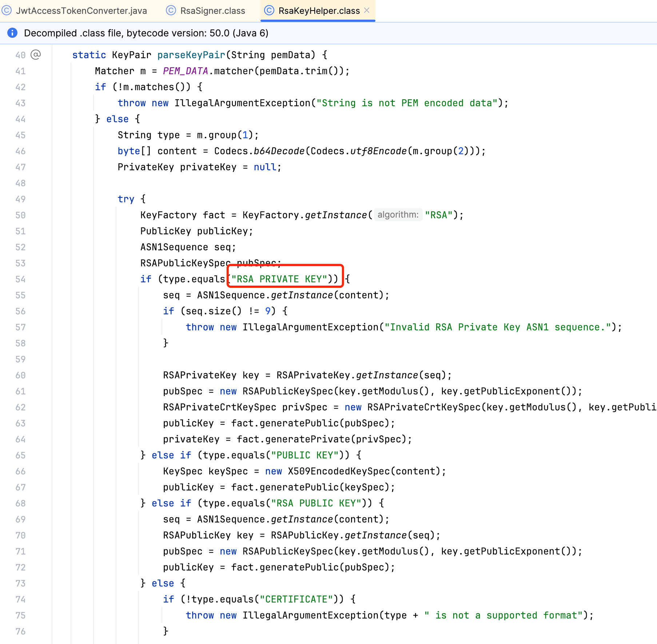657x644 pixels.
Task: Click the PEM_DATA constant on line 41
Action: click(186, 71)
